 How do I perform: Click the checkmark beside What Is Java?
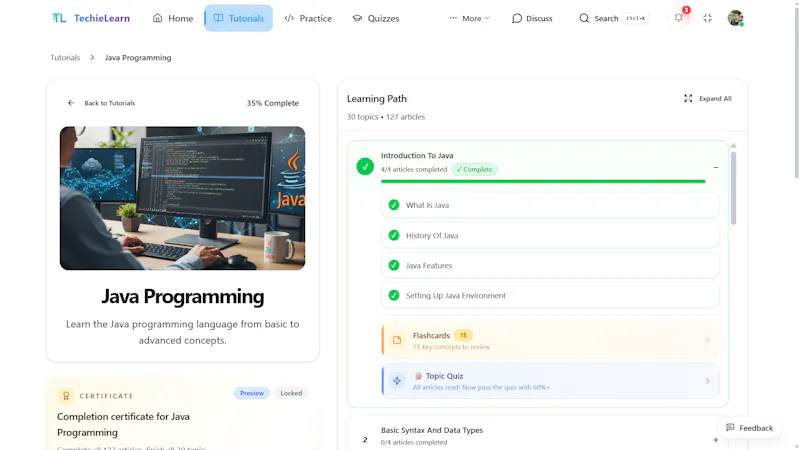pyautogui.click(x=394, y=205)
